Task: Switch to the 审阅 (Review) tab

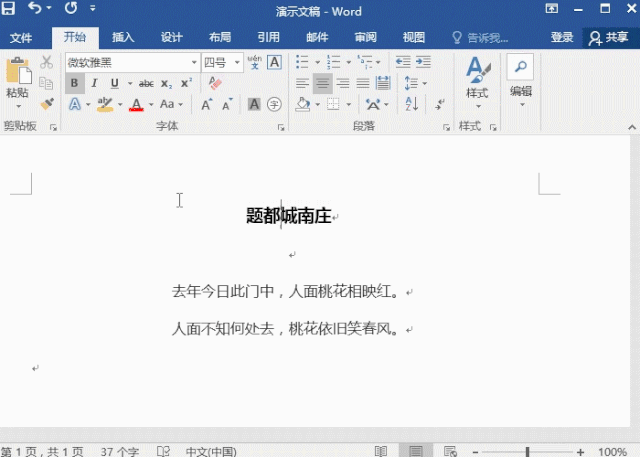Action: [365, 38]
